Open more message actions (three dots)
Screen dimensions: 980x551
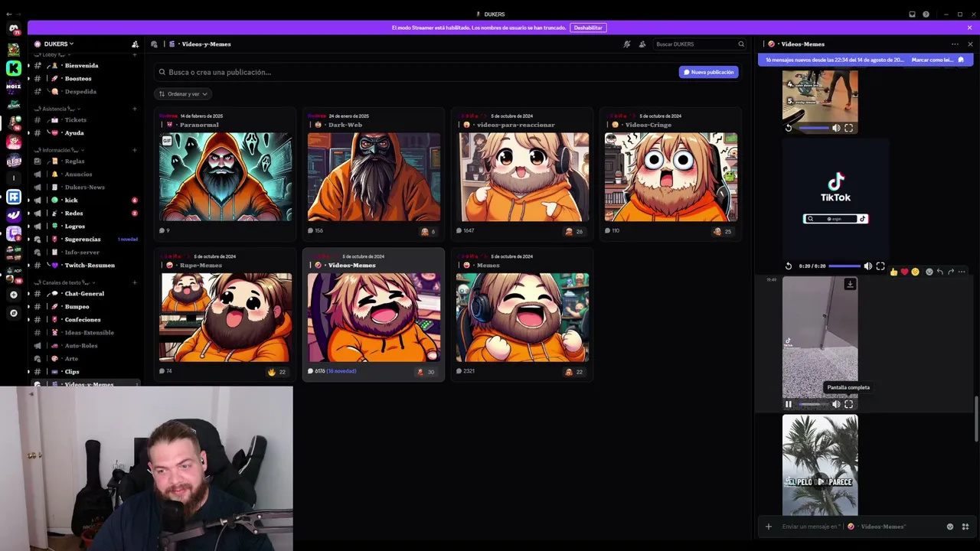click(x=962, y=272)
